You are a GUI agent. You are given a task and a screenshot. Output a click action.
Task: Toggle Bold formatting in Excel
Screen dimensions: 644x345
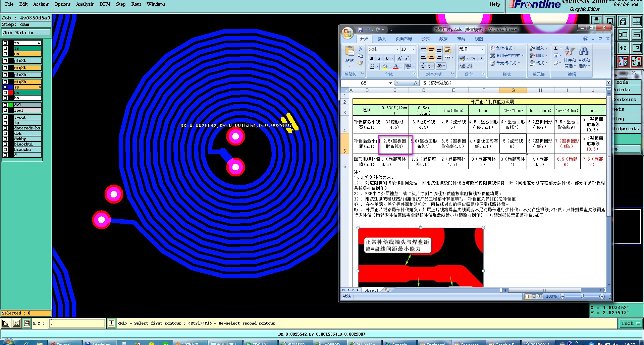click(x=372, y=58)
